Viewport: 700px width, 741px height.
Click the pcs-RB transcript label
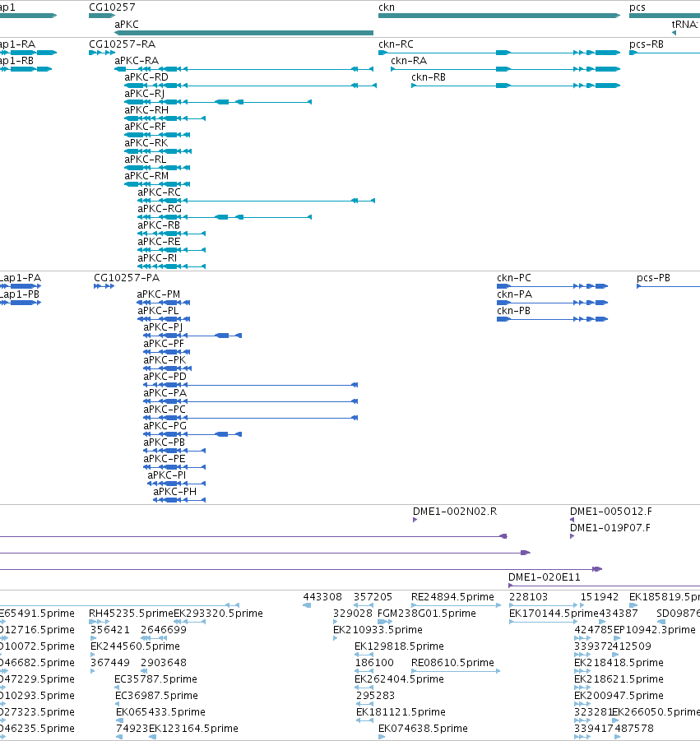647,44
